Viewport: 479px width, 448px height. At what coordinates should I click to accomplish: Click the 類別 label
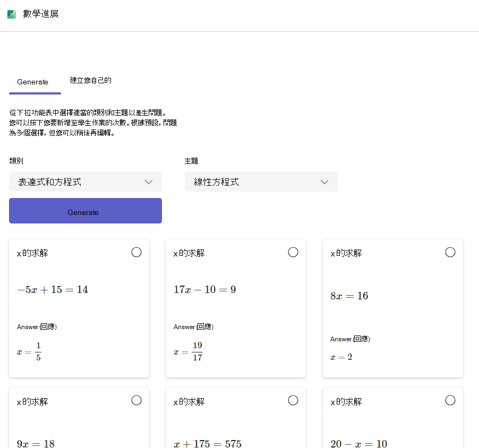tap(16, 161)
